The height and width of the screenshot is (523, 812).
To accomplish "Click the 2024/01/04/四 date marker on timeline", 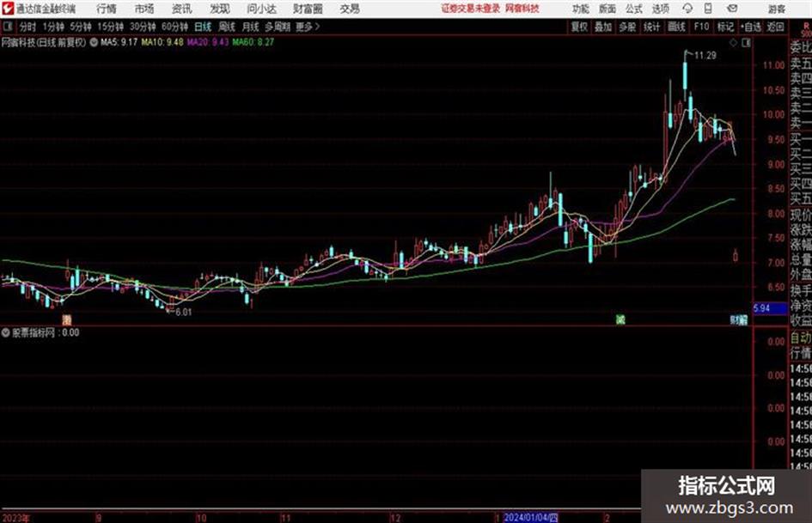I will pos(531,517).
